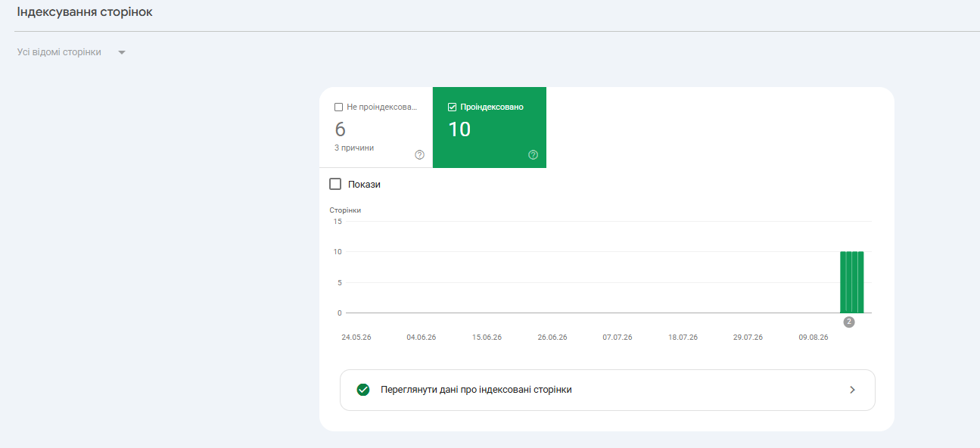
Task: Enable the Не проіндексовано checkbox
Action: point(339,107)
